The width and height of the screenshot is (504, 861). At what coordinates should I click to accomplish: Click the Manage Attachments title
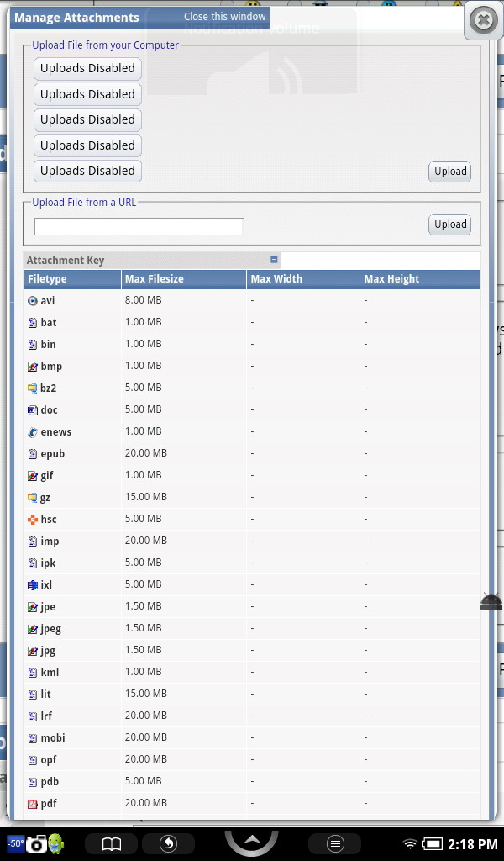(x=76, y=18)
